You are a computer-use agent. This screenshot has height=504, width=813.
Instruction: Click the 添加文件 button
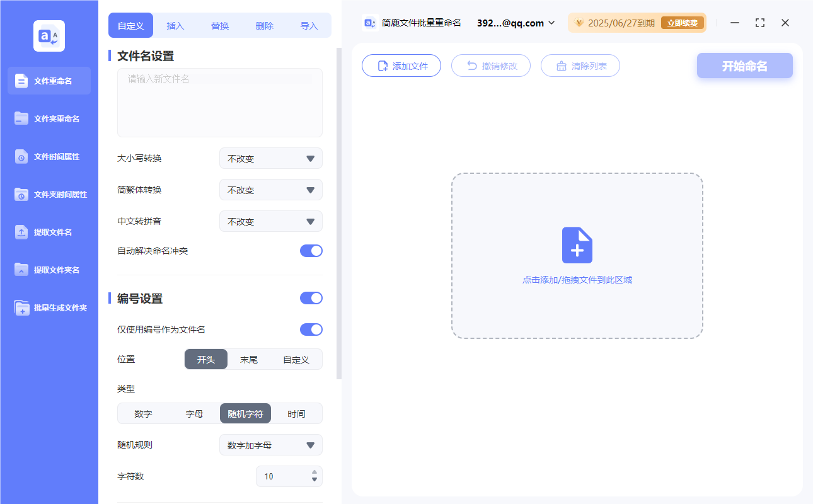[x=401, y=65]
